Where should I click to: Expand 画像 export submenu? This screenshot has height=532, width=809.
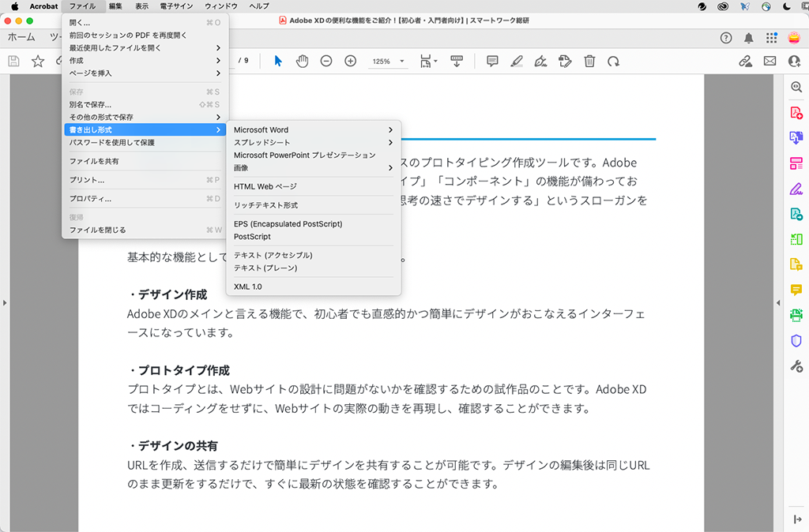[314, 167]
